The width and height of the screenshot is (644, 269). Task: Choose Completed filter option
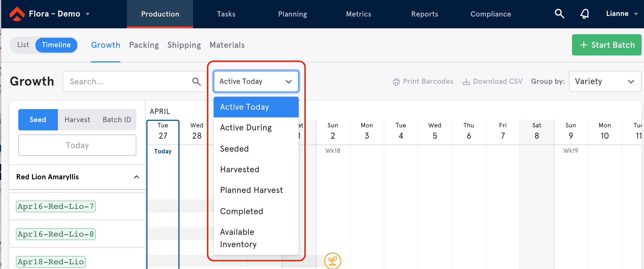[256, 211]
